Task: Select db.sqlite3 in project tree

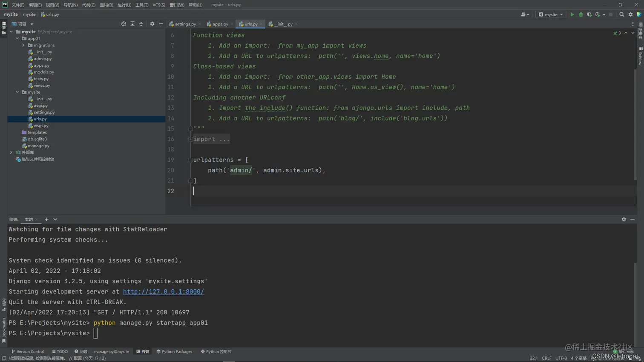Action: point(37,139)
